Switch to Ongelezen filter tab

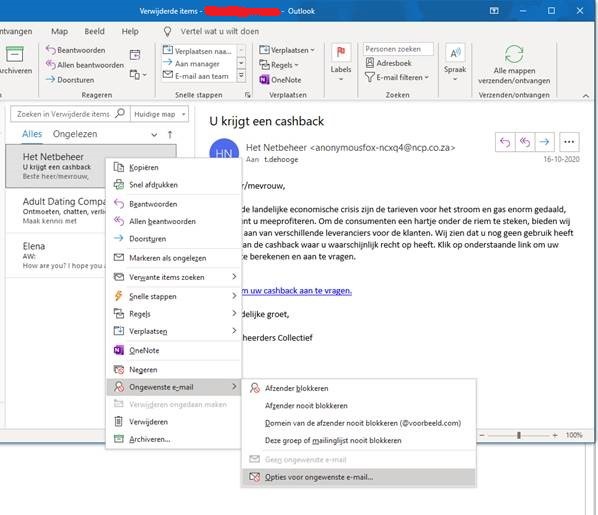(75, 134)
